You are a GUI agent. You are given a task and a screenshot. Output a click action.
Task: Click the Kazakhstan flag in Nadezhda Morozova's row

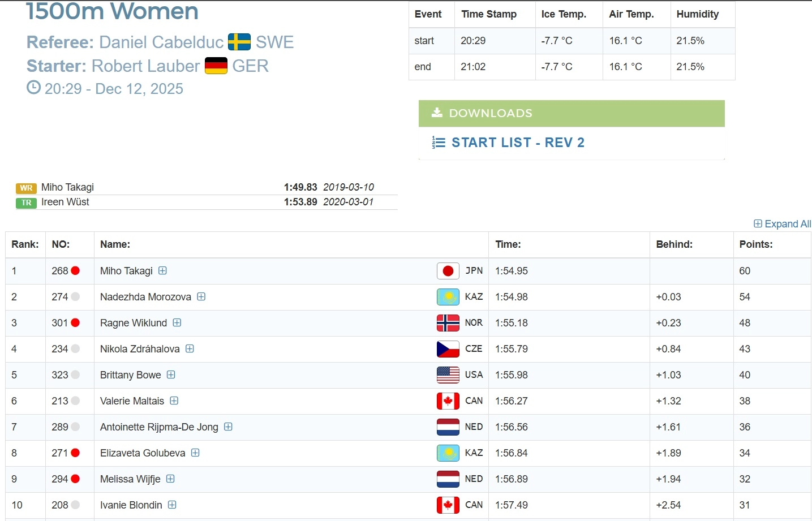pyautogui.click(x=448, y=297)
